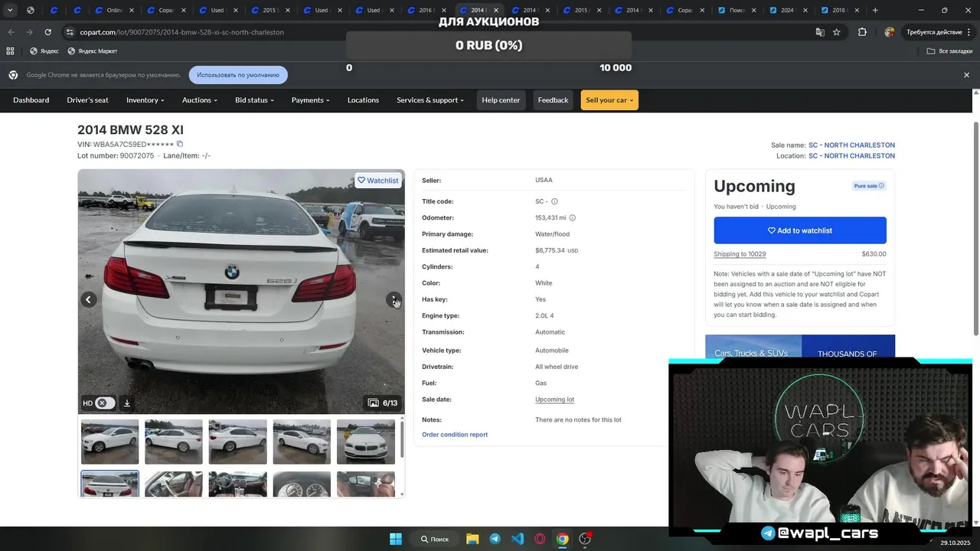Click the Feedback button
The height and width of the screenshot is (551, 980).
pyautogui.click(x=553, y=100)
